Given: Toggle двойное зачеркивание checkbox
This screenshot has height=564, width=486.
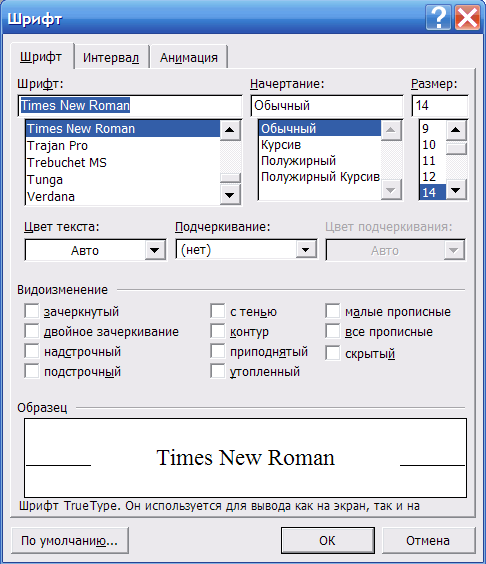Looking at the screenshot, I should [32, 331].
